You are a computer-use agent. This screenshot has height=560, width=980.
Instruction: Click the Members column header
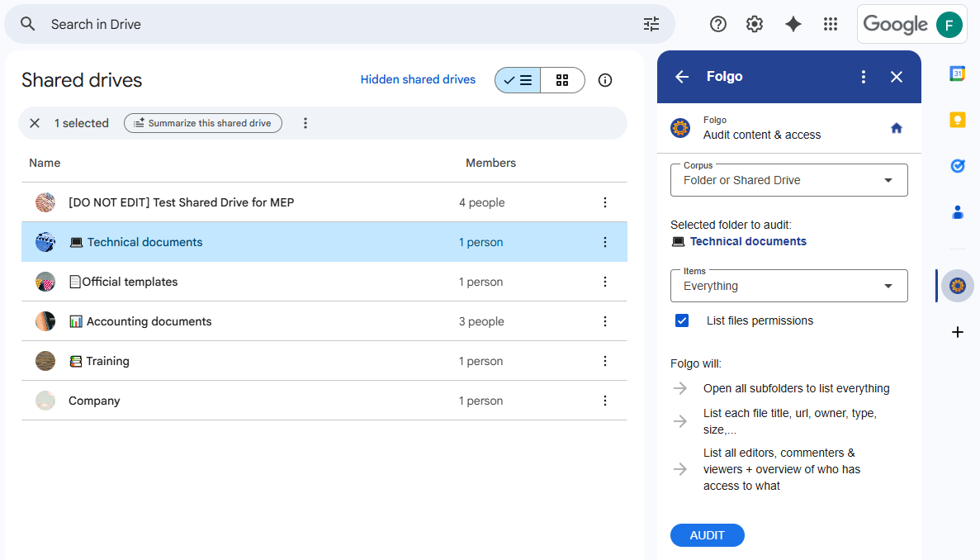(490, 163)
